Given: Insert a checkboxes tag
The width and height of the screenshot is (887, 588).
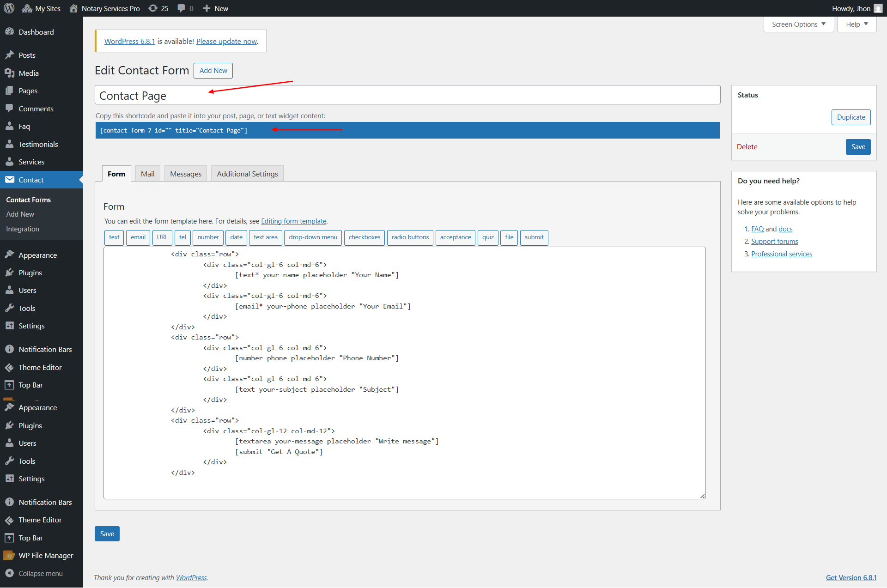Looking at the screenshot, I should click(365, 237).
